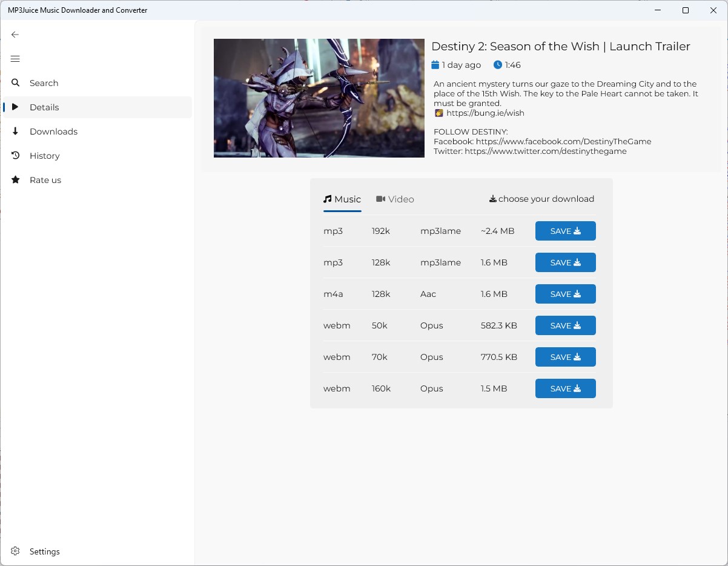Screen dimensions: 728x566
Task: Switch to the Video tab
Action: [x=395, y=199]
